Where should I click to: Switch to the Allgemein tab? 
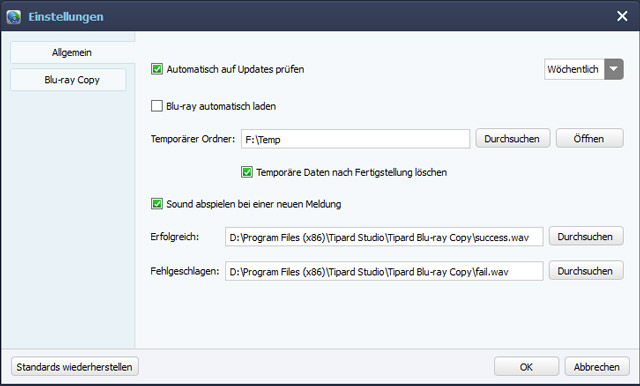[x=72, y=53]
